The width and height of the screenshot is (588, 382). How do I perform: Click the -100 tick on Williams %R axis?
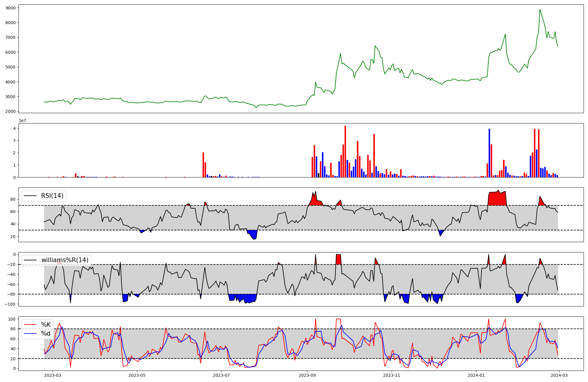coord(10,304)
